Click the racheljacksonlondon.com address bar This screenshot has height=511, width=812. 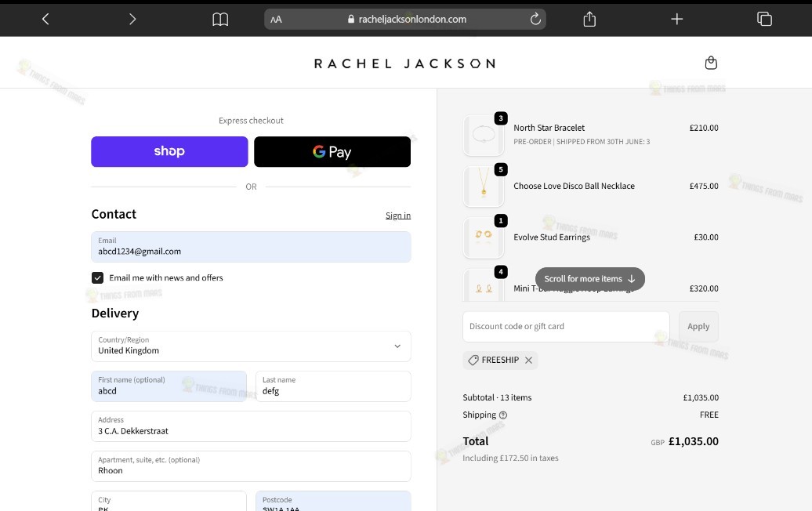[405, 19]
